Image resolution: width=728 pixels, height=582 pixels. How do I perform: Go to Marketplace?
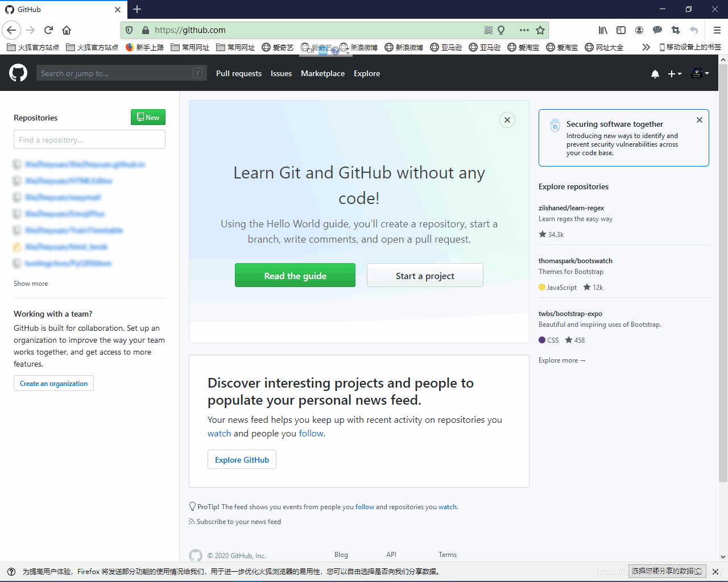click(x=322, y=73)
